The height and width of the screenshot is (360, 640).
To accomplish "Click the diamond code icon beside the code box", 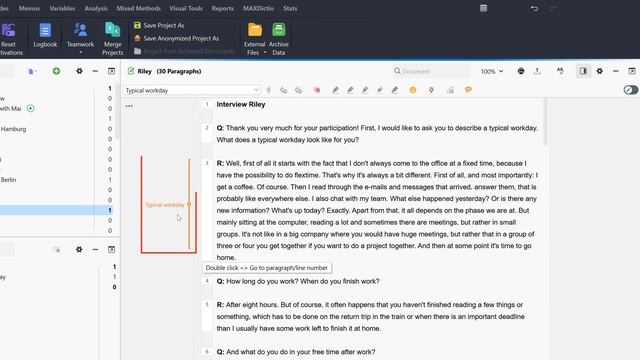I will (x=269, y=90).
